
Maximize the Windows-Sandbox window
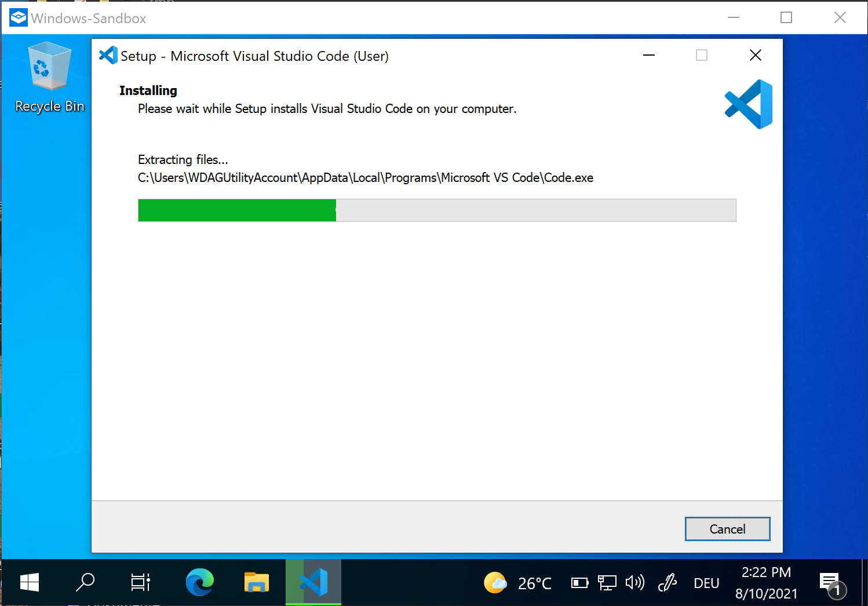tap(786, 17)
